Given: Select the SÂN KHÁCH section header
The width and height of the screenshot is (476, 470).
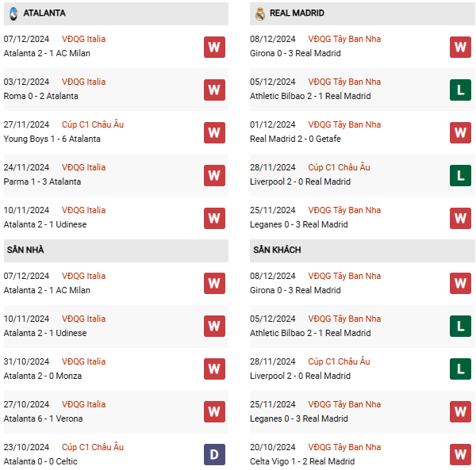Looking at the screenshot, I should pos(277,250).
